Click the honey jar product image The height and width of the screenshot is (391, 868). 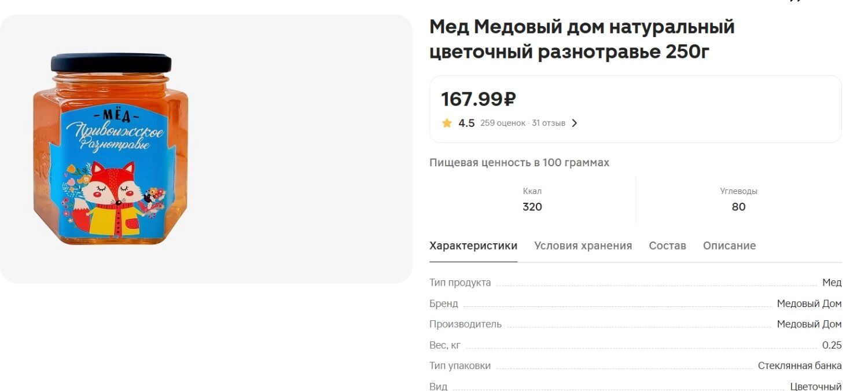[111, 149]
